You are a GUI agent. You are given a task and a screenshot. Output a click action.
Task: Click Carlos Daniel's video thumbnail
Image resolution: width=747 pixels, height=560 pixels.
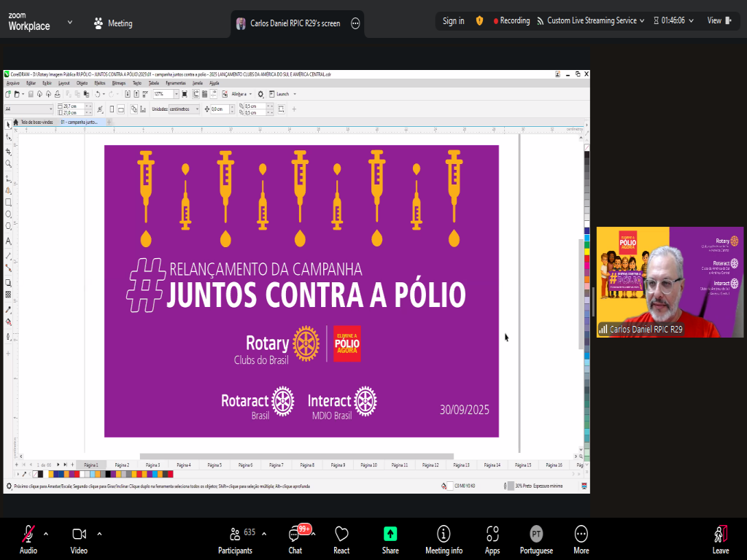670,281
